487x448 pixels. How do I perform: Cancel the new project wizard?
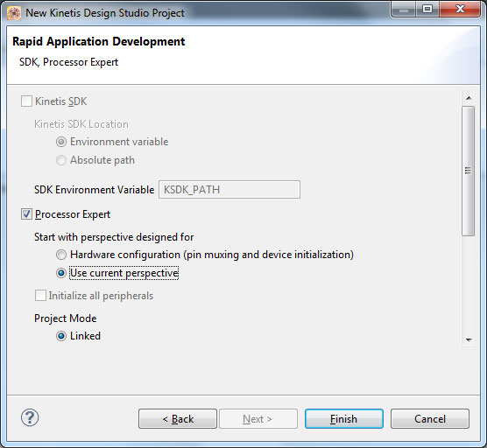(x=430, y=419)
